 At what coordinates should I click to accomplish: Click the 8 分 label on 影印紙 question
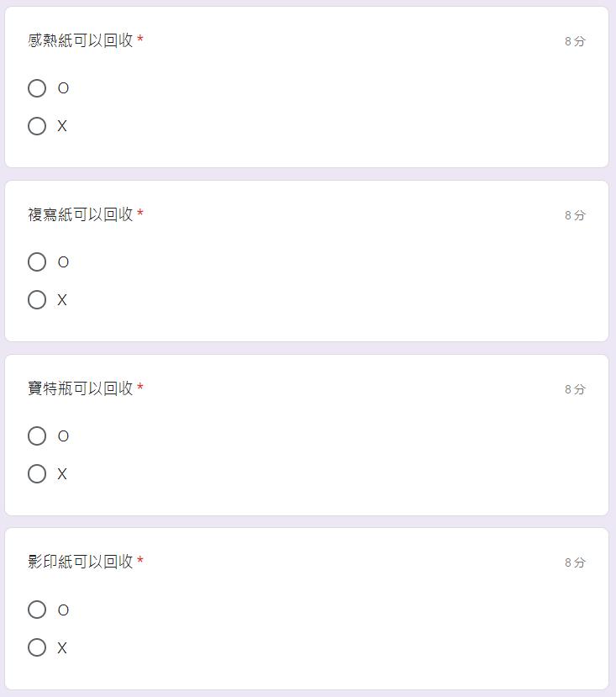(575, 562)
